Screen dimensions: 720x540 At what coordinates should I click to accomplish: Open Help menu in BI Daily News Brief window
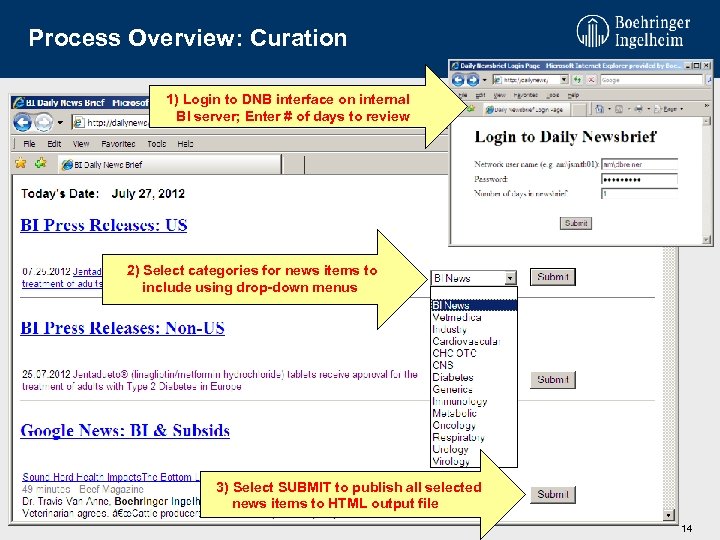point(186,144)
